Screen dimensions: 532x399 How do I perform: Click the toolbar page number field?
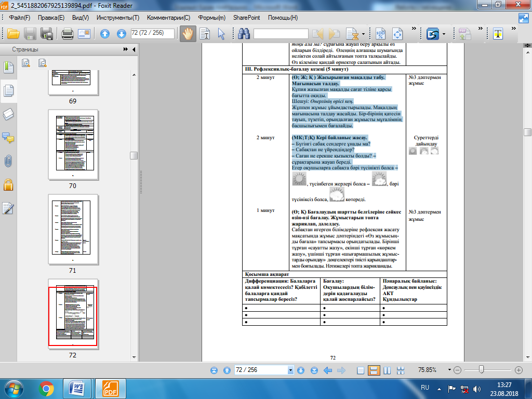point(152,33)
